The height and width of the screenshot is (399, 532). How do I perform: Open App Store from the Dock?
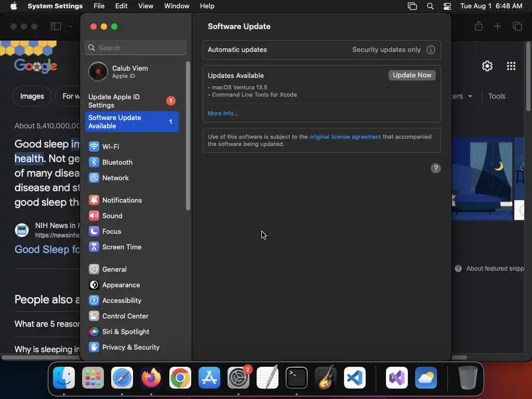pyautogui.click(x=209, y=378)
